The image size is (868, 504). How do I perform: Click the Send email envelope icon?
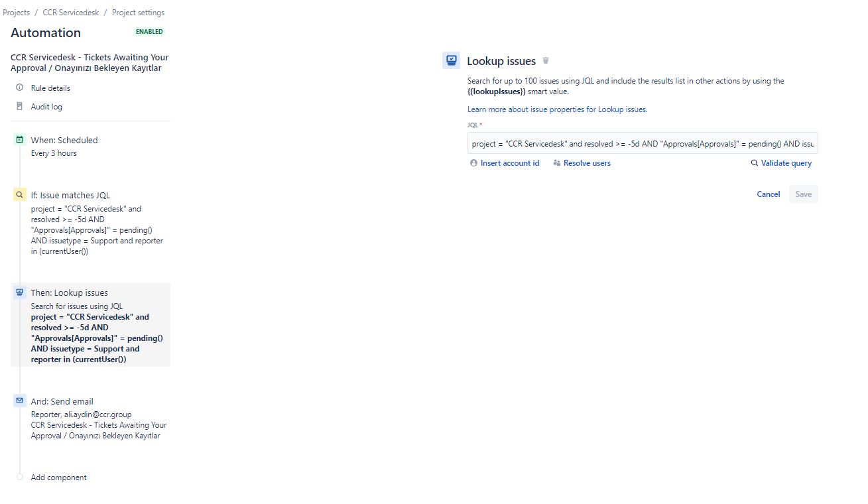[19, 401]
